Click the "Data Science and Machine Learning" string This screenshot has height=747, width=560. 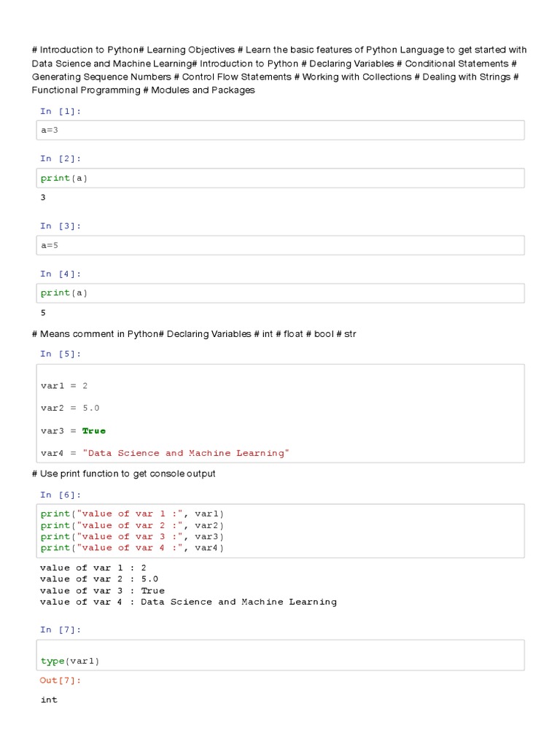pos(186,453)
